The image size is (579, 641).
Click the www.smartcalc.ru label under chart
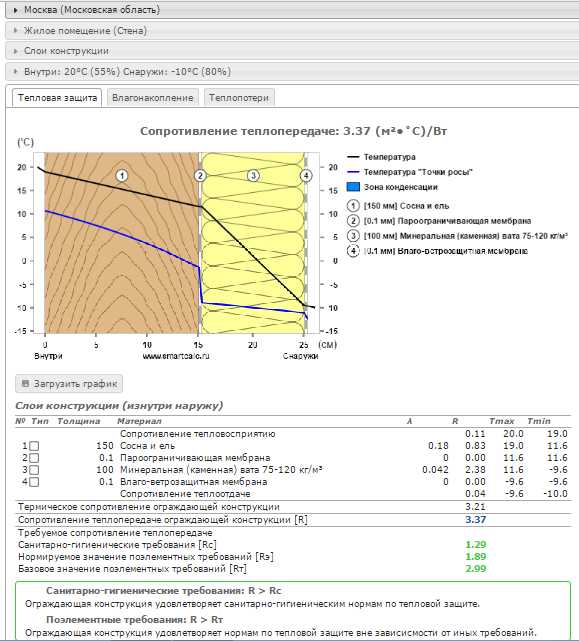(x=176, y=356)
